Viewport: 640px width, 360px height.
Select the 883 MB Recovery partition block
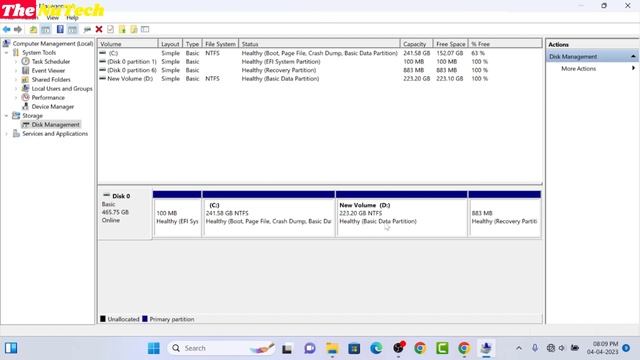505,214
